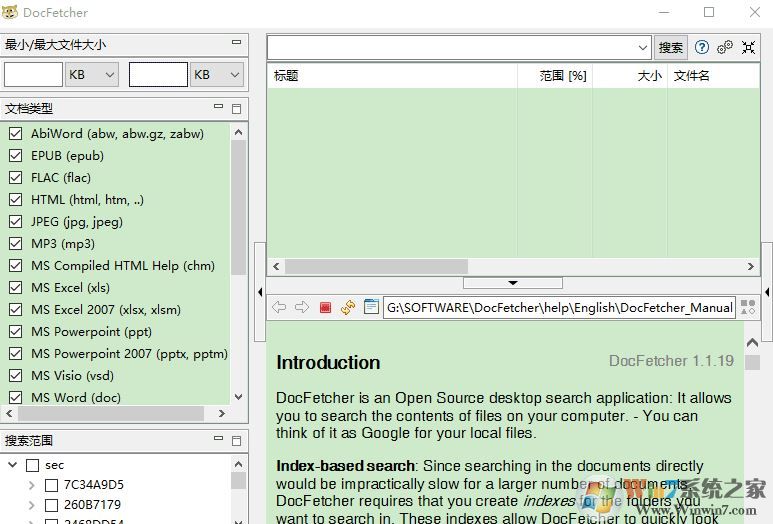
Task: Uncheck HTML document type
Action: (x=16, y=200)
